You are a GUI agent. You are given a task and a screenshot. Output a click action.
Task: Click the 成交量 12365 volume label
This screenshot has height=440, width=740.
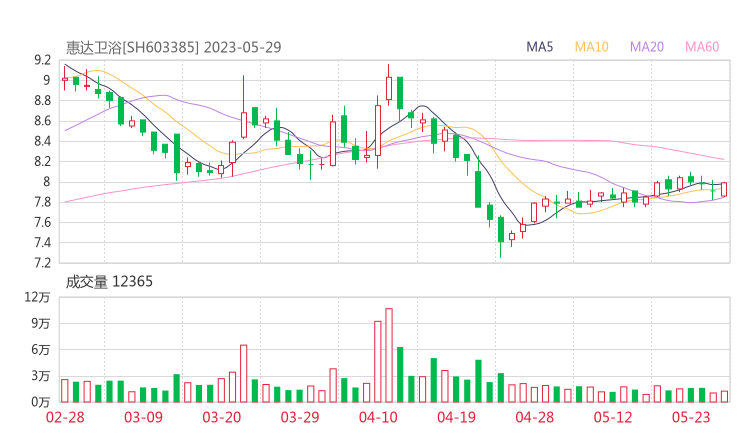click(109, 282)
